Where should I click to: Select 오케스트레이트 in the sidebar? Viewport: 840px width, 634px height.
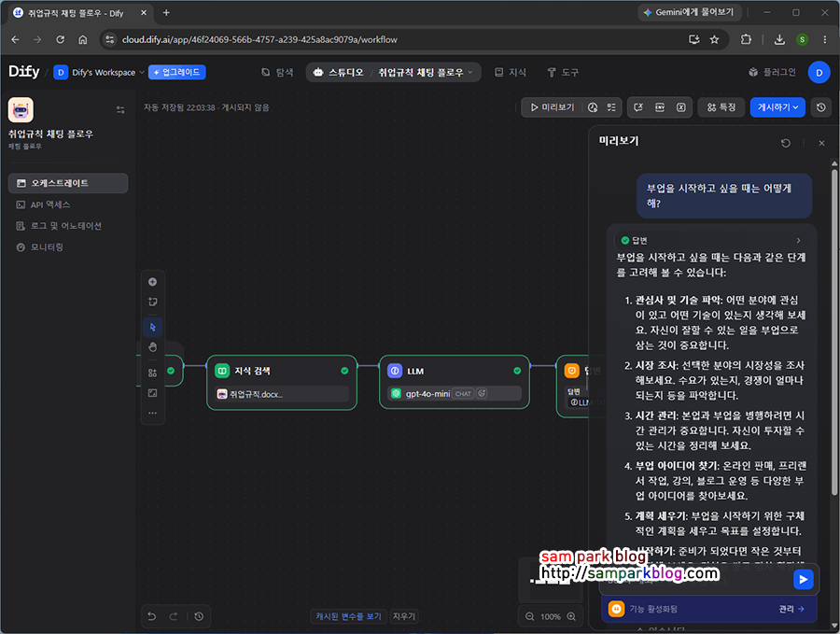pos(68,183)
